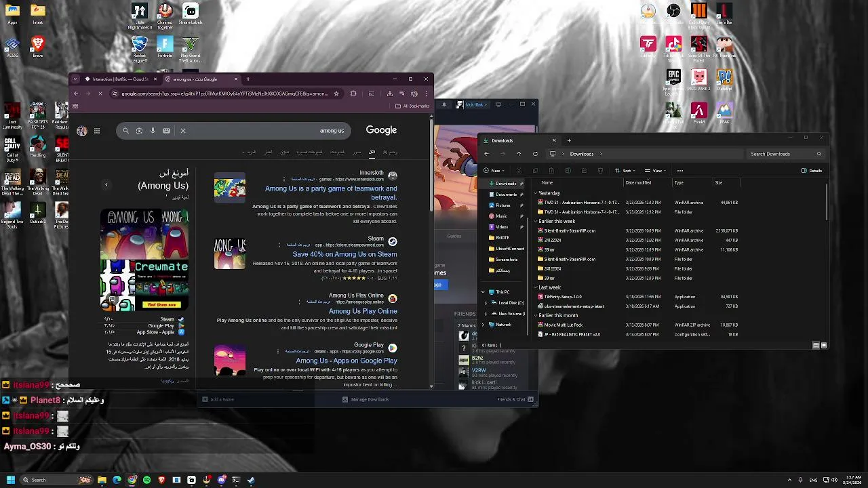Click Steam Add a Game button

218,399
